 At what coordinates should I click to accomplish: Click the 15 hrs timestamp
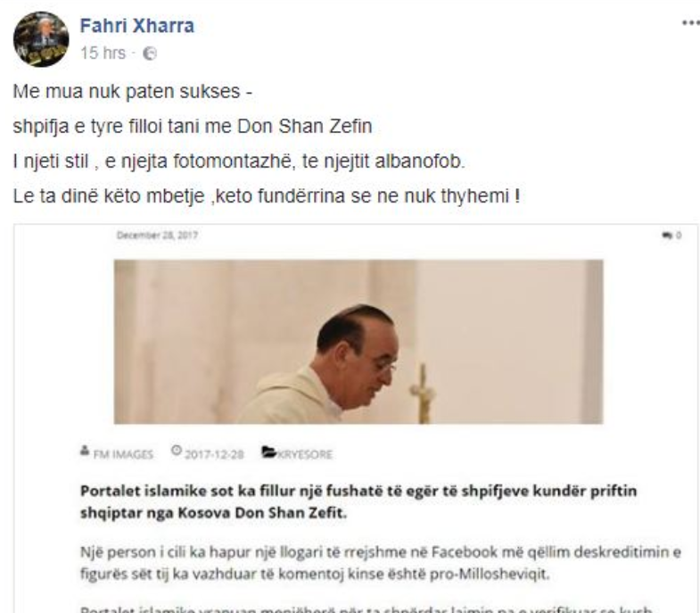pos(103,53)
